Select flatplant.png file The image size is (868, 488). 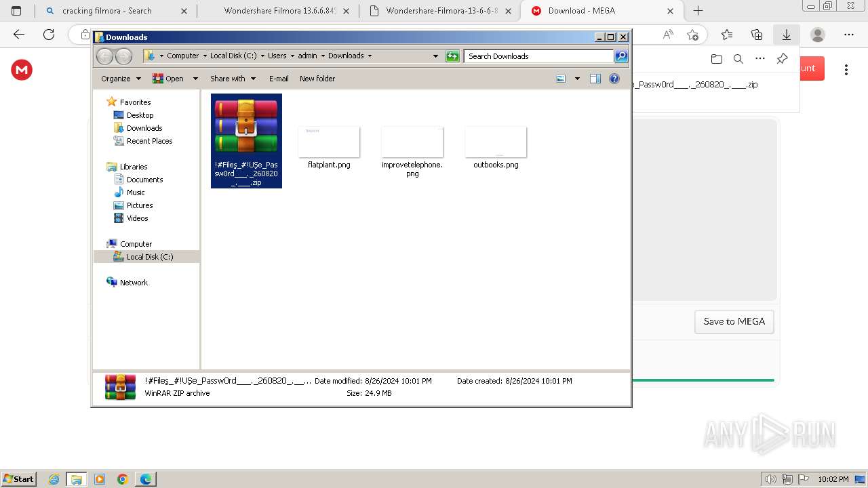[x=329, y=148]
